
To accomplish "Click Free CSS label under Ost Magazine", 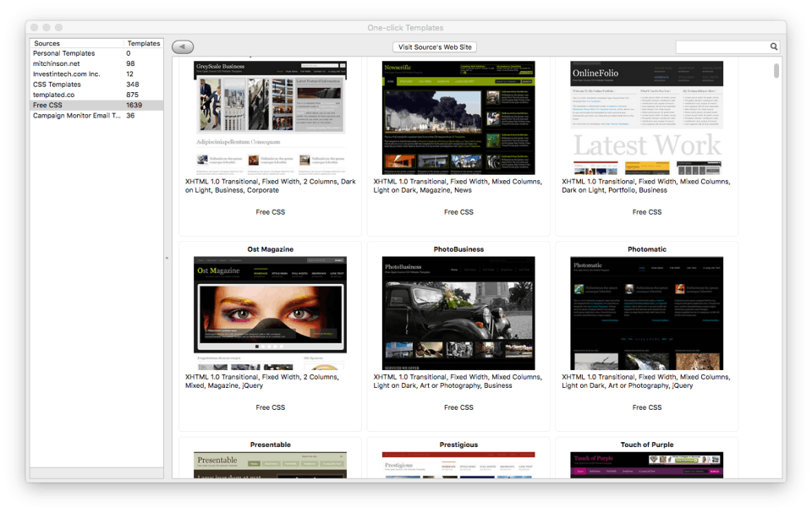I will click(271, 407).
